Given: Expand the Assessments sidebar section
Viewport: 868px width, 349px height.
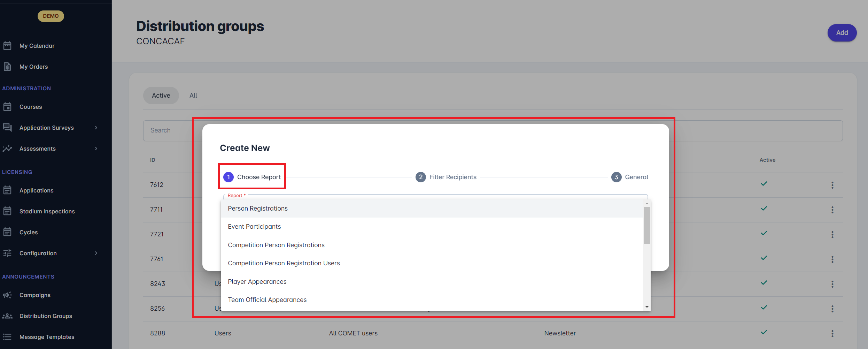Looking at the screenshot, I should (x=96, y=149).
